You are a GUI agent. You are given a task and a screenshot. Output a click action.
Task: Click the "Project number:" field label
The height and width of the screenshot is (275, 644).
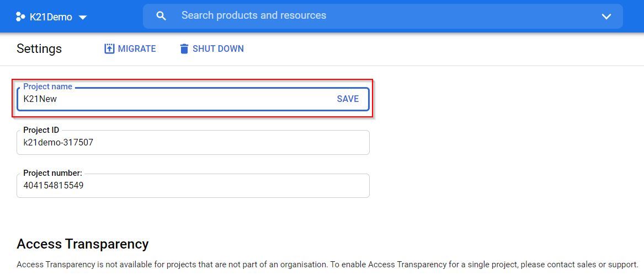[52, 173]
